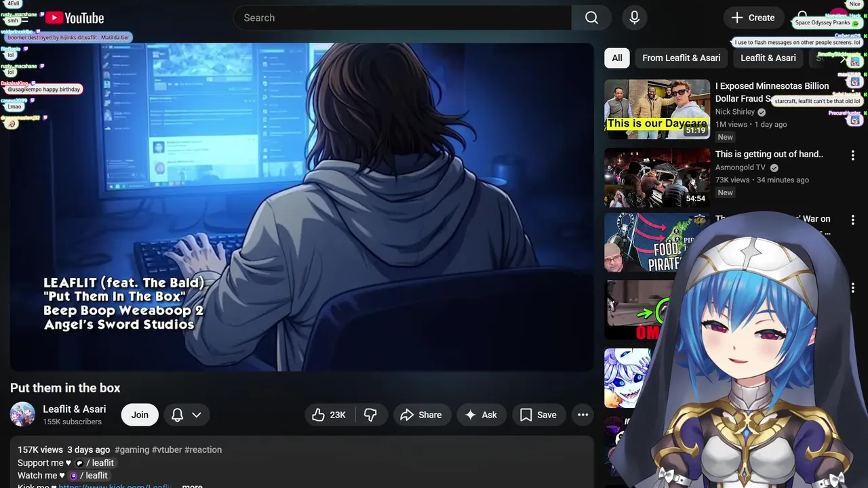Like the video with thumbs-up icon
The height and width of the screenshot is (488, 868).
tap(329, 415)
